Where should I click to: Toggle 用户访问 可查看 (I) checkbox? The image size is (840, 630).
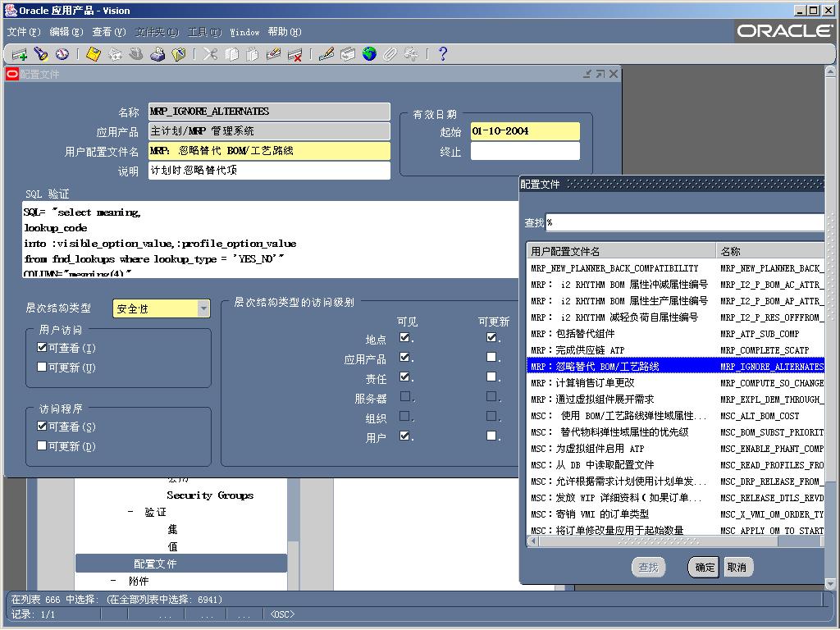(42, 347)
